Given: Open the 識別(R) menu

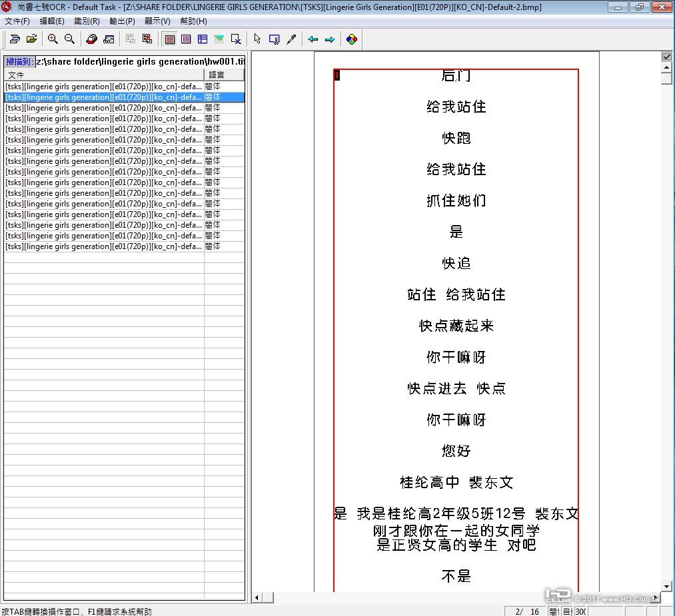Looking at the screenshot, I should click(87, 21).
